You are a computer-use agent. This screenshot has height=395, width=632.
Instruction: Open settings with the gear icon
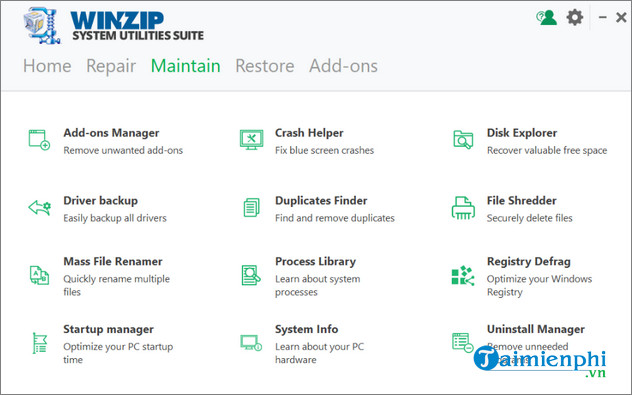coord(575,17)
